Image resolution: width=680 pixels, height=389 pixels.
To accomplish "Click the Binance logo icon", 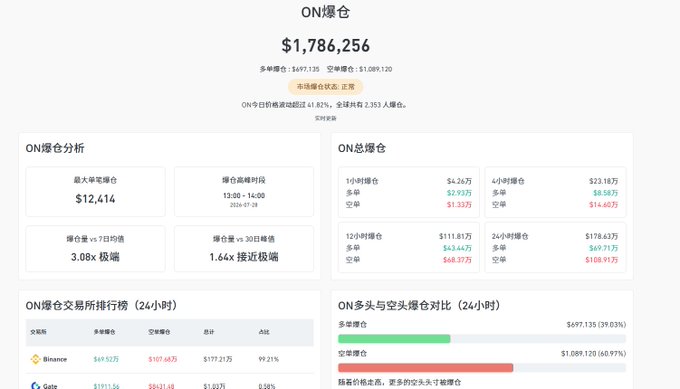I will [x=35, y=359].
